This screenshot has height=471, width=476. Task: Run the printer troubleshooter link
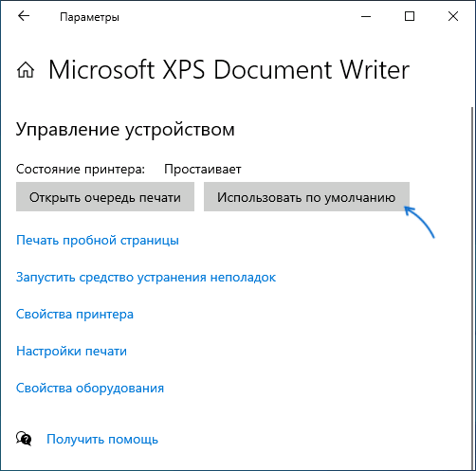(146, 278)
